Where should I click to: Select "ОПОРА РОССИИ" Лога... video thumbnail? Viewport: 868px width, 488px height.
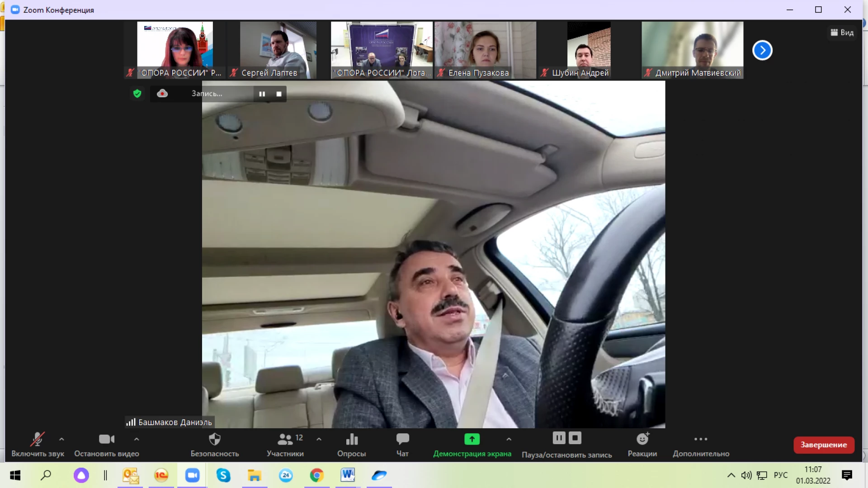click(x=382, y=50)
